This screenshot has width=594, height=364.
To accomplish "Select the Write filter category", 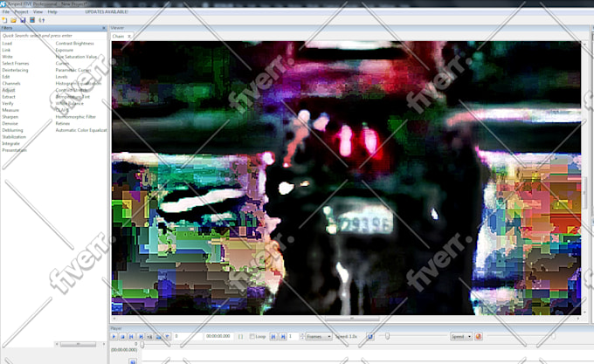I will click(7, 57).
